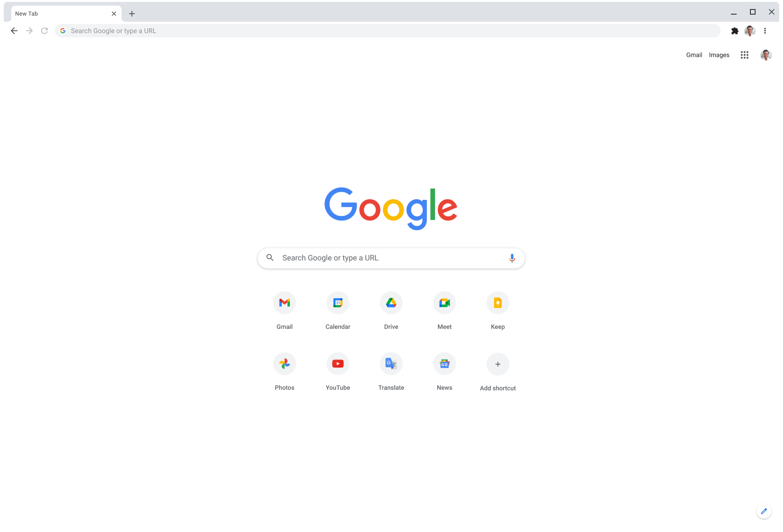Open the Photos shortcut
The image size is (783, 532).
coord(284,364)
